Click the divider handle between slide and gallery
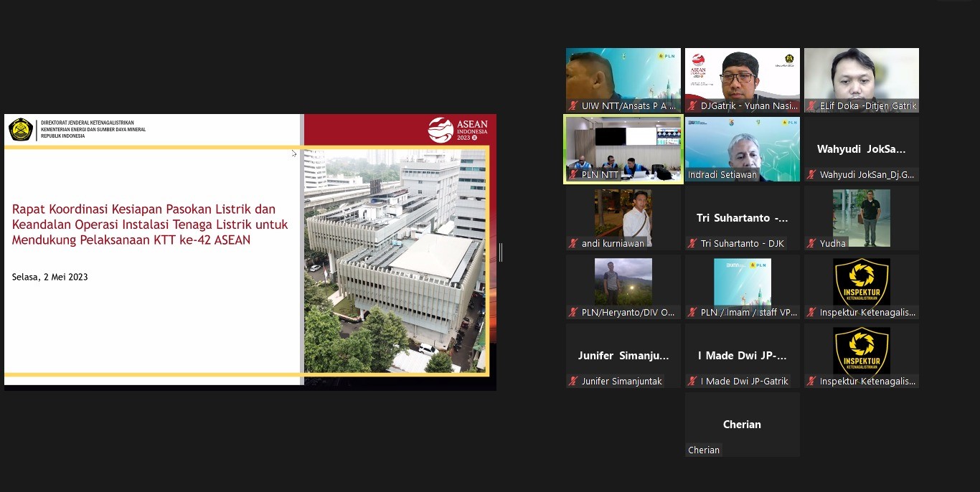980x492 pixels. 500,252
